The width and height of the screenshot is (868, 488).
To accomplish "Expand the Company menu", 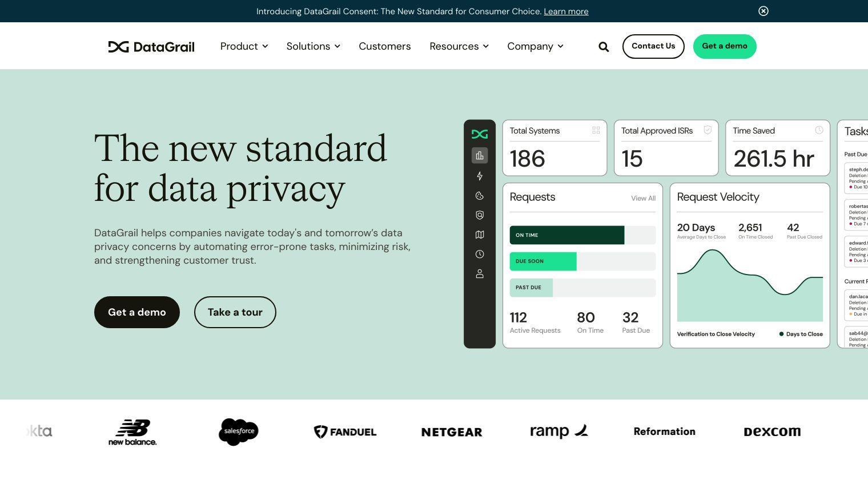I will pyautogui.click(x=535, y=46).
